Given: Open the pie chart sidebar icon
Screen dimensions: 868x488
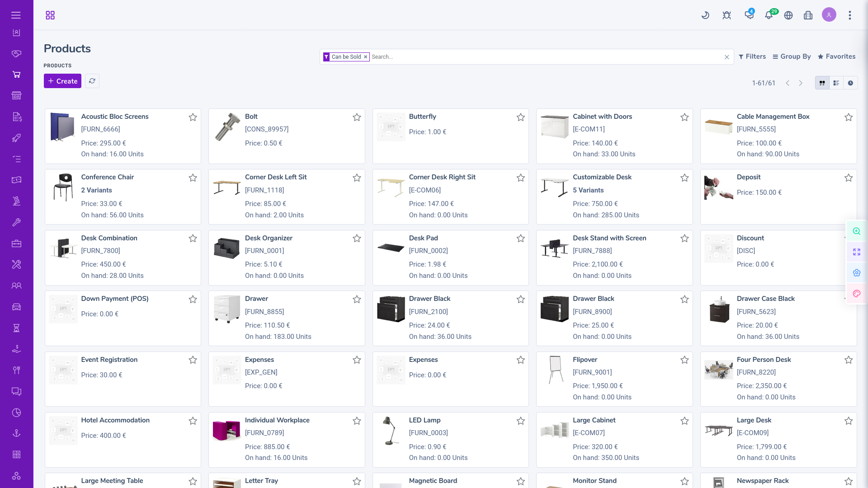Looking at the screenshot, I should [16, 413].
